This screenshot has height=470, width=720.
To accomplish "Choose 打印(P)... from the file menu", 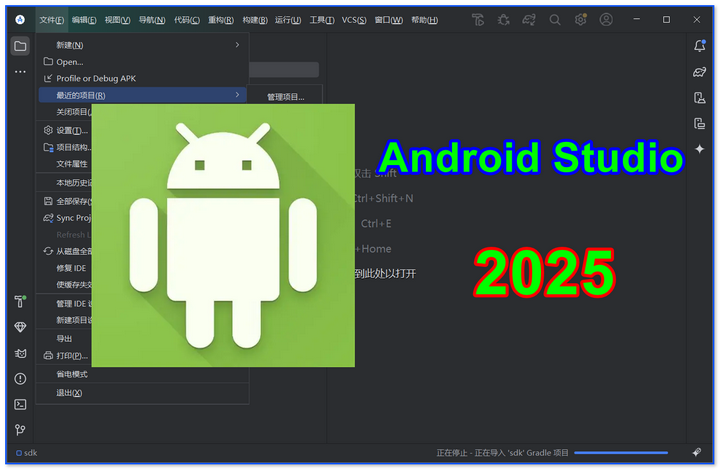I will pyautogui.click(x=65, y=356).
